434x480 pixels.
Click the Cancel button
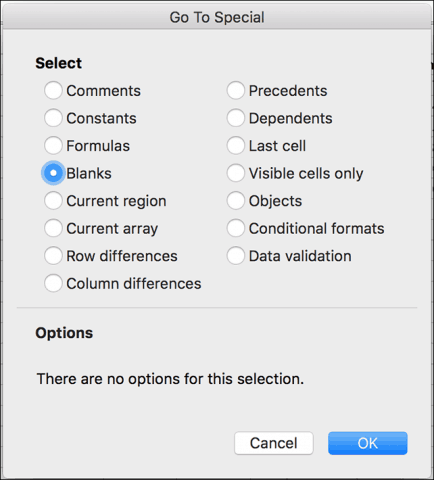(x=274, y=443)
